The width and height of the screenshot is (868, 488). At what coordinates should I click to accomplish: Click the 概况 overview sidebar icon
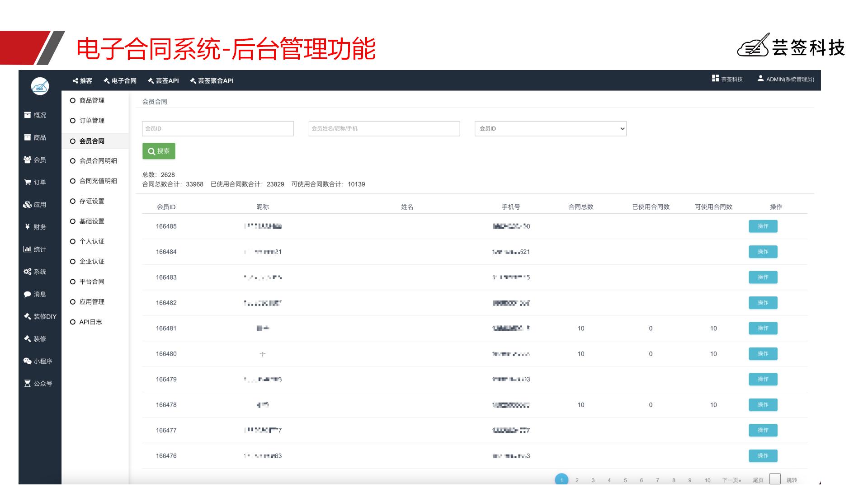click(28, 115)
